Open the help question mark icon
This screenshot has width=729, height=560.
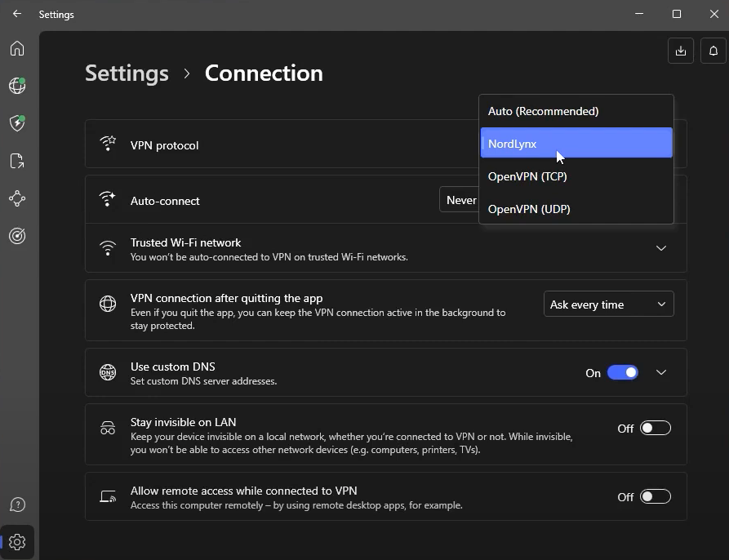click(x=17, y=504)
